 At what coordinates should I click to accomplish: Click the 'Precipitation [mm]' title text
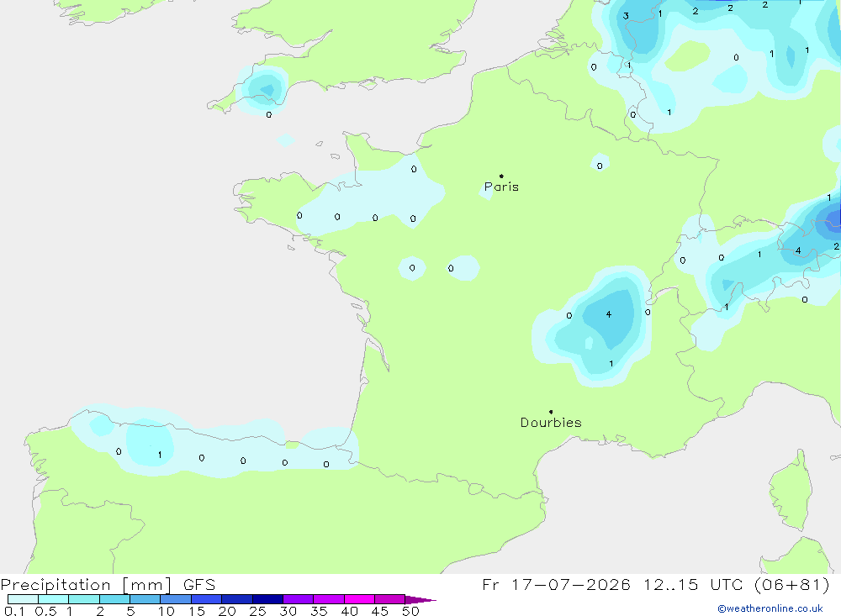(x=86, y=585)
